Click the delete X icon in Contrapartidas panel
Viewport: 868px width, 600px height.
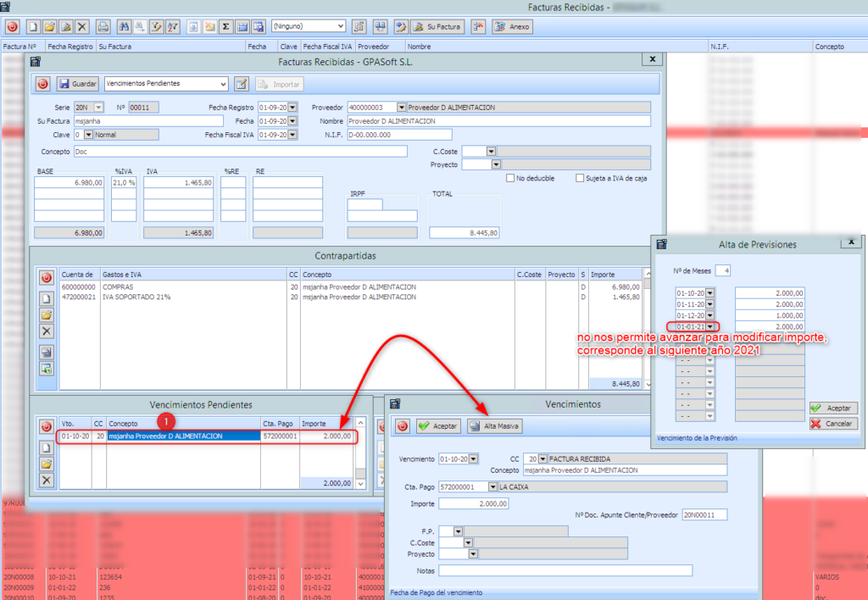[47, 331]
